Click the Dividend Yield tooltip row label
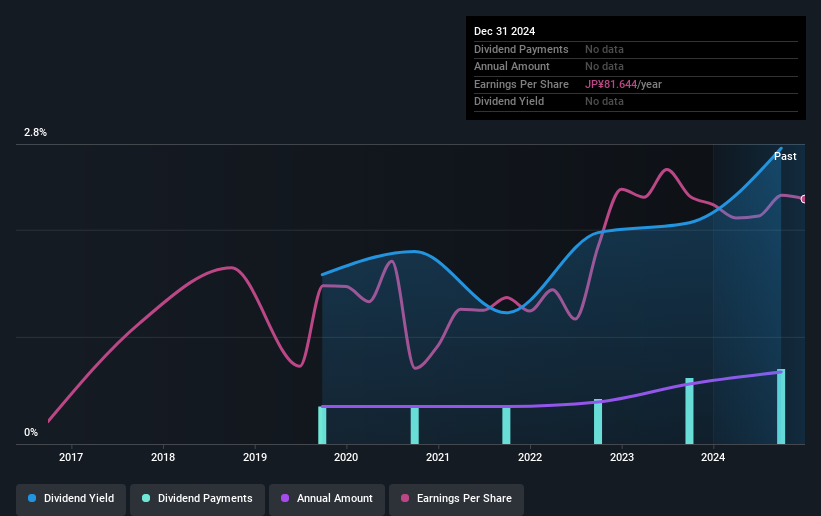The image size is (821, 516). [509, 102]
